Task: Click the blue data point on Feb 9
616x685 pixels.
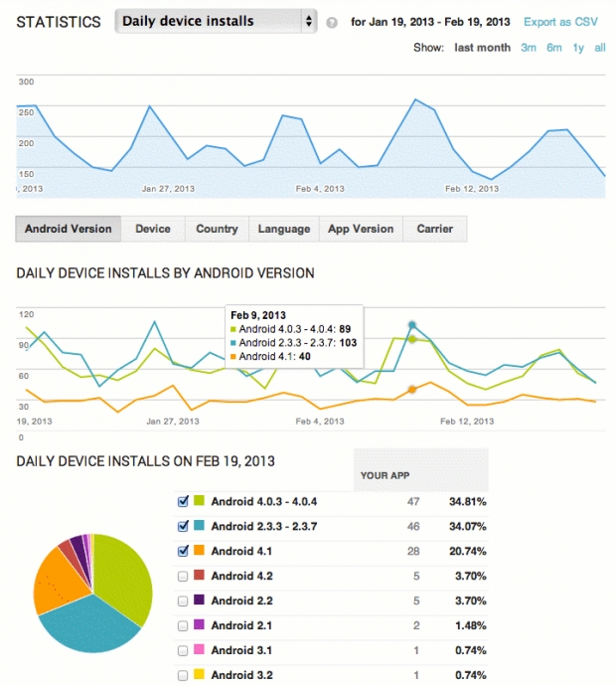Action: [412, 325]
